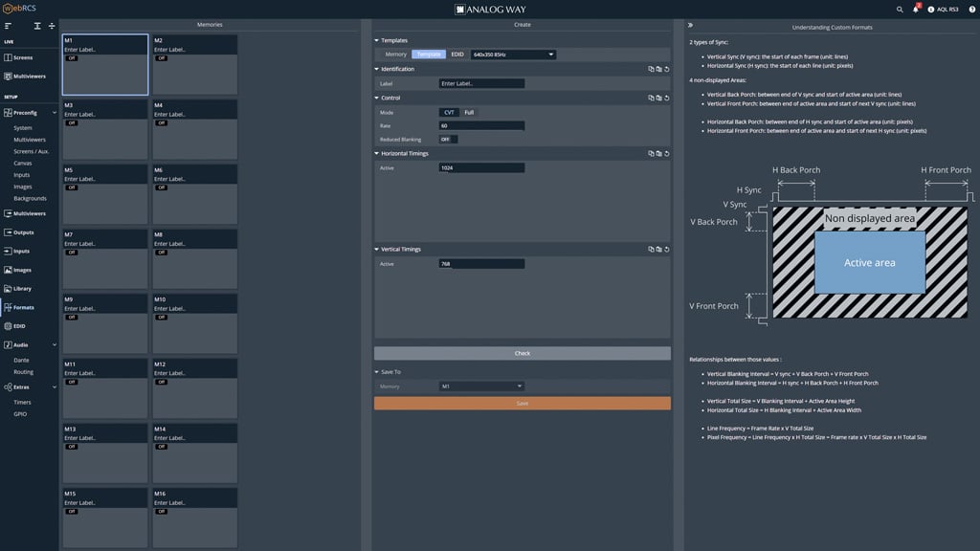Screen dimensions: 980x551
Task: Select Full mode option
Action: [469, 113]
